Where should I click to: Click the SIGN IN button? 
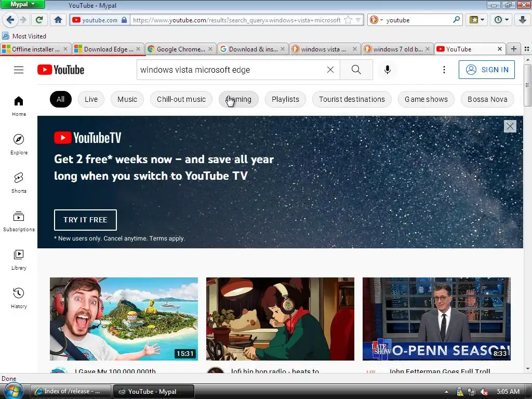(486, 70)
